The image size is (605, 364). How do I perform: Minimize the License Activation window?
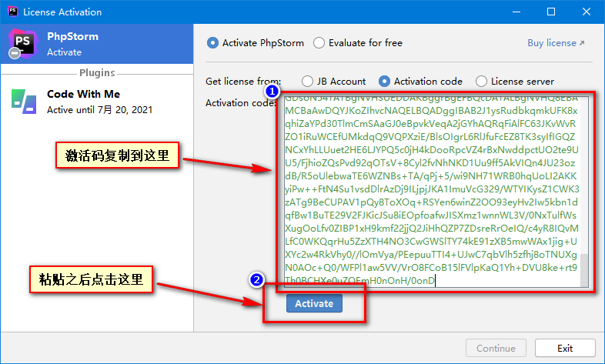[516, 12]
